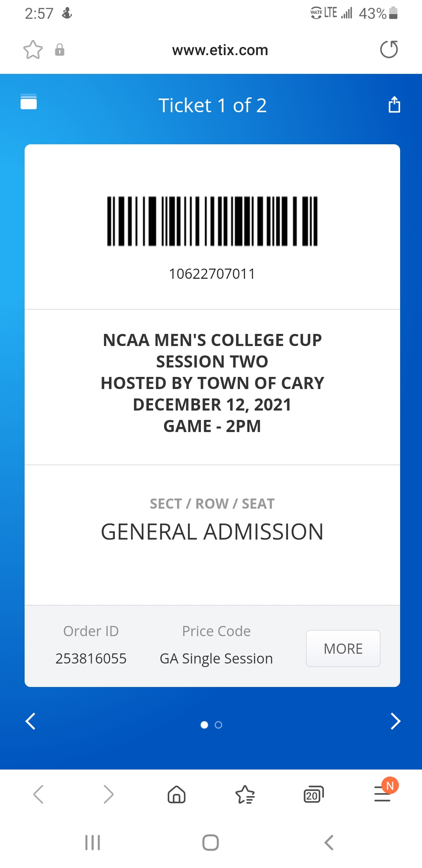Image resolution: width=422 pixels, height=868 pixels.
Task: Select the second ticket page dot
Action: pos(218,725)
